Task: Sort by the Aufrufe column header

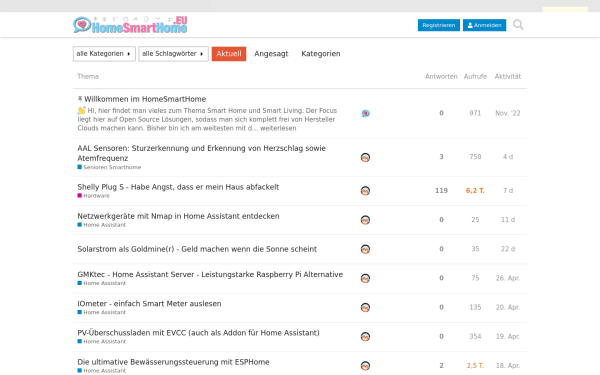Action: click(x=475, y=77)
